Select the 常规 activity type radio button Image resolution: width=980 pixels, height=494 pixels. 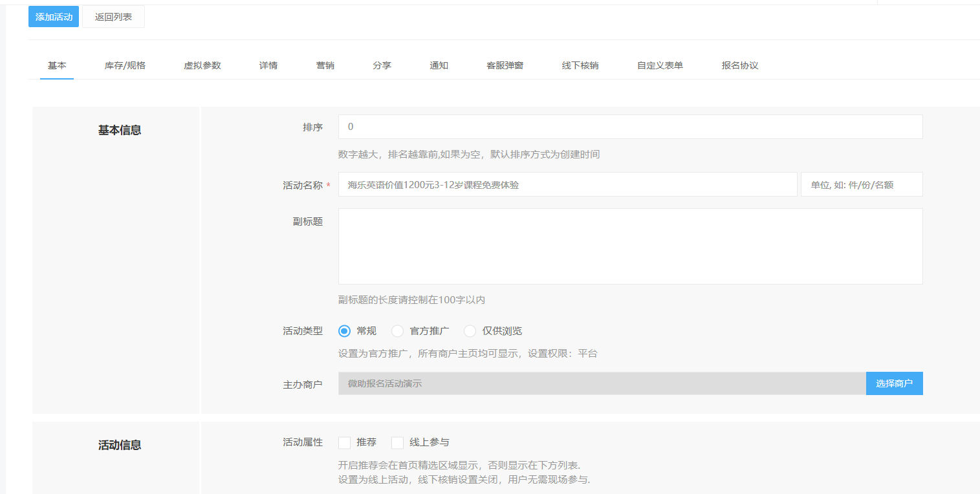(344, 330)
